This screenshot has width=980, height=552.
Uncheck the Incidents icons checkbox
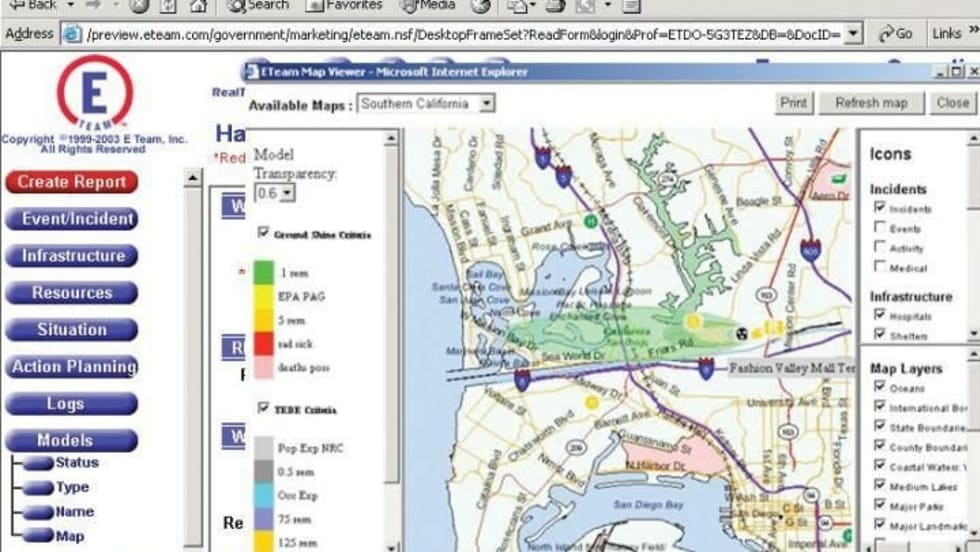(880, 208)
